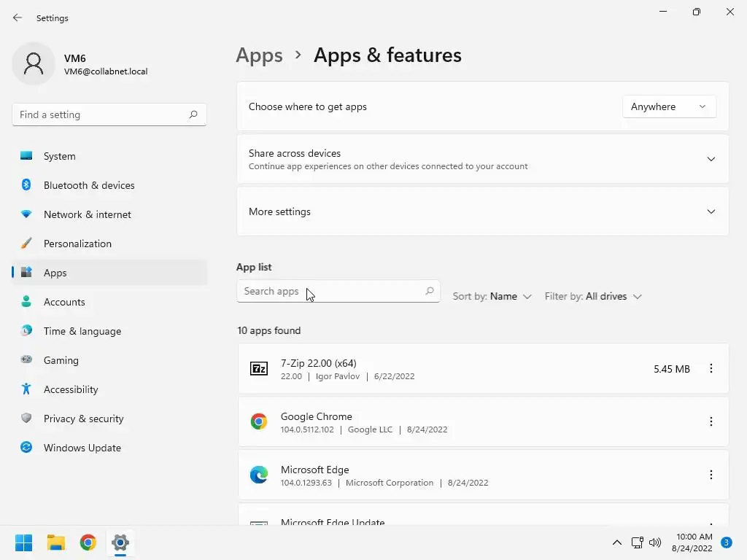This screenshot has width=747, height=560.
Task: Navigate to Privacy & security
Action: [x=83, y=419]
